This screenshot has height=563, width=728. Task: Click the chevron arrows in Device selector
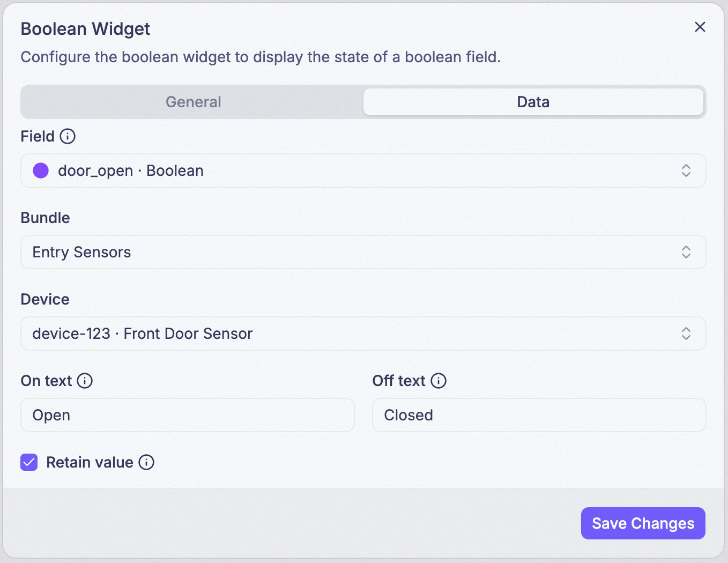686,334
